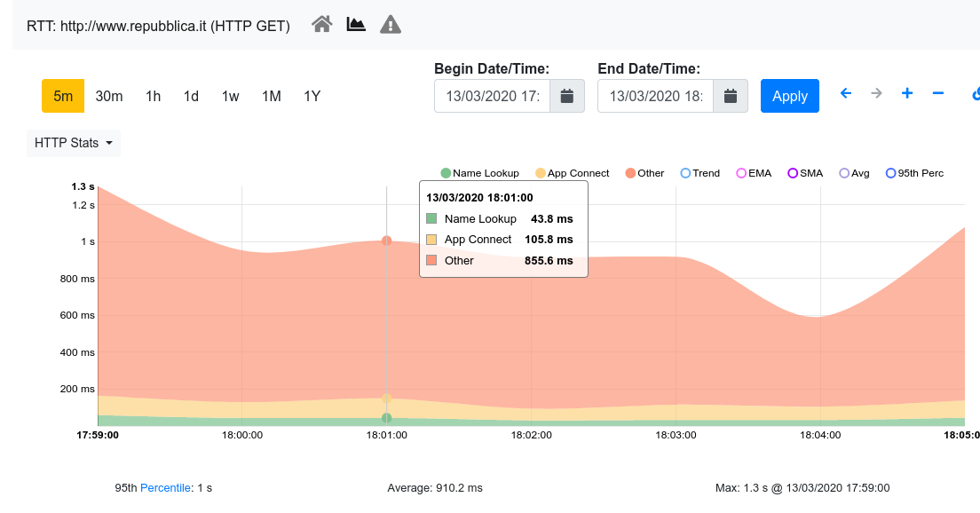Toggle the EMA overlay on the chart
The image size is (980, 513).
753,173
